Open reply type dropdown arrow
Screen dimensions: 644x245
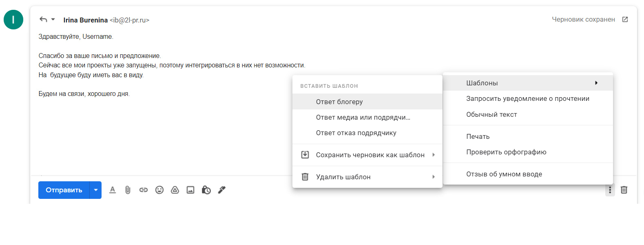(x=53, y=19)
